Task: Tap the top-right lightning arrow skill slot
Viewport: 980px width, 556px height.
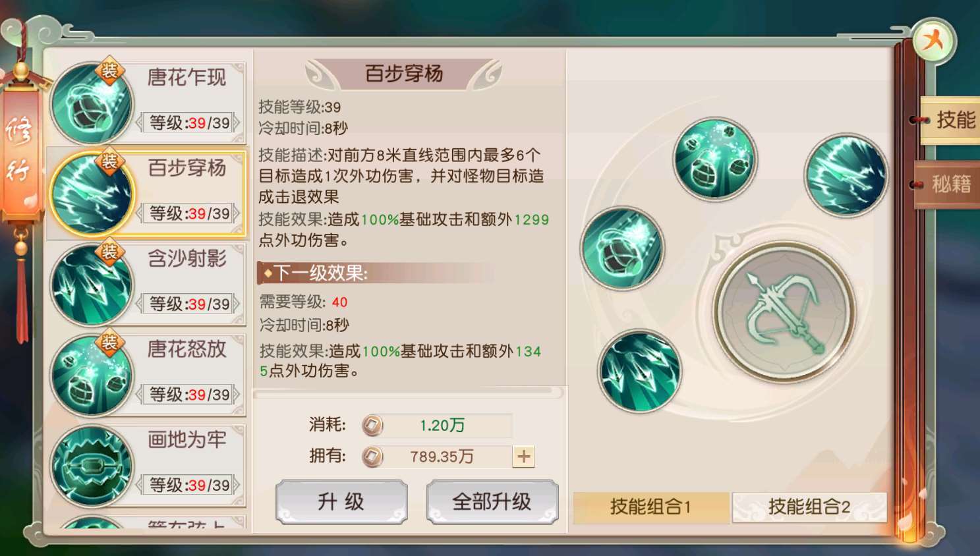Action: pyautogui.click(x=846, y=175)
